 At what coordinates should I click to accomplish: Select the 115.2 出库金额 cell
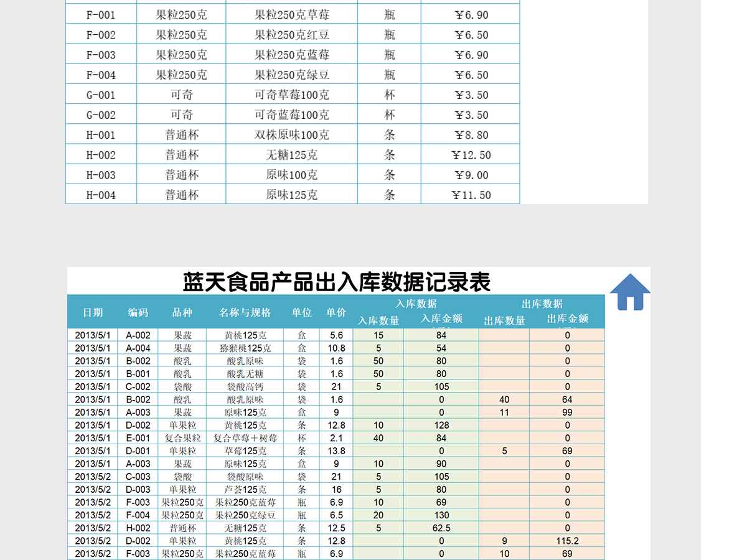567,541
